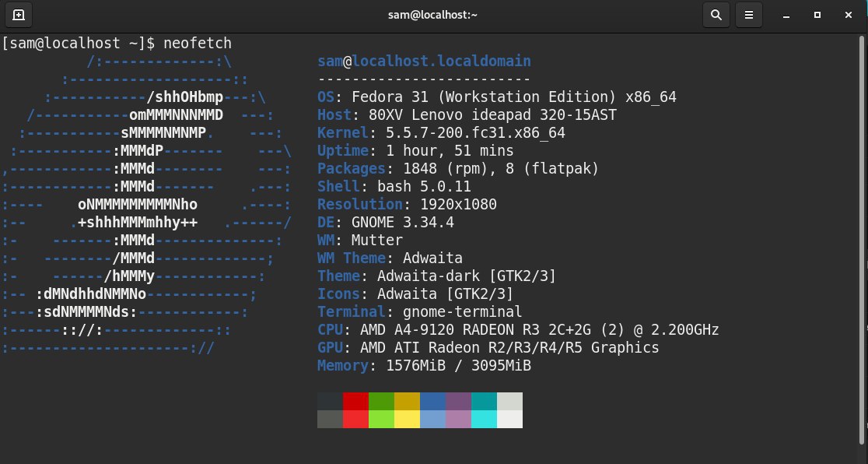The image size is (868, 464).
Task: Click the bright cyan color block
Action: (x=484, y=419)
